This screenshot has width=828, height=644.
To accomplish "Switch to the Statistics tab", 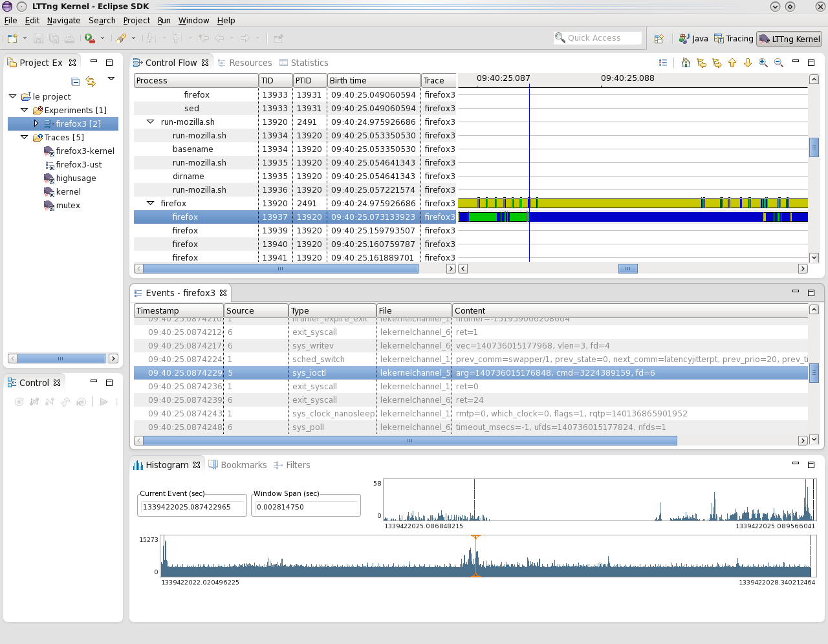I will 303,63.
